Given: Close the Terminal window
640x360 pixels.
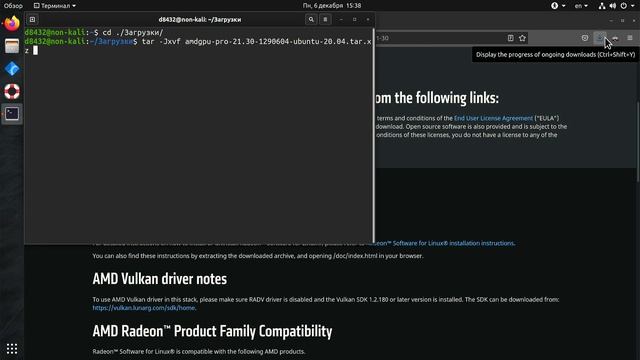Looking at the screenshot, I should [x=368, y=19].
